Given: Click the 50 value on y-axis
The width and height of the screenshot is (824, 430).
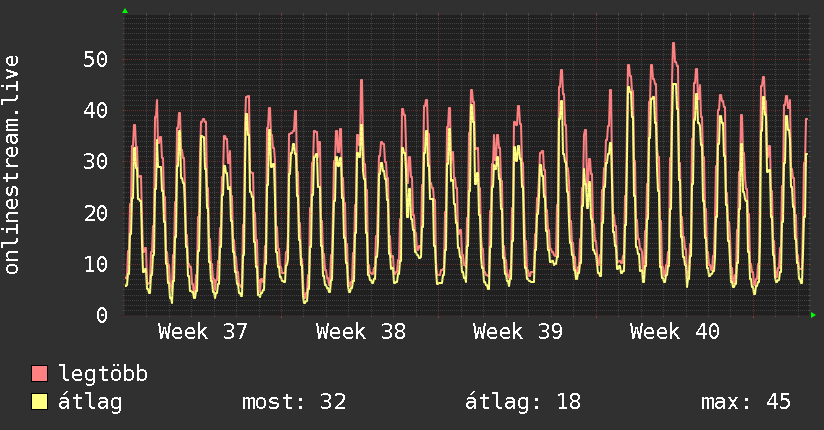Looking at the screenshot, I should [x=96, y=59].
